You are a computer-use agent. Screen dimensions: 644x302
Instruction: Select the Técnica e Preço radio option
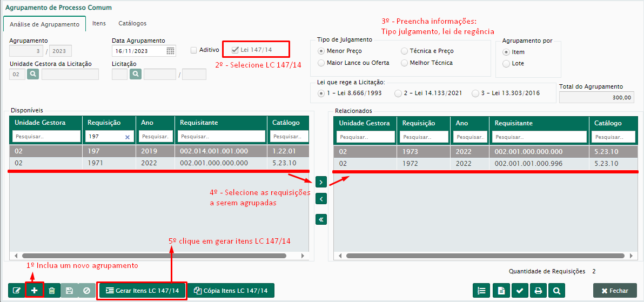tap(405, 51)
